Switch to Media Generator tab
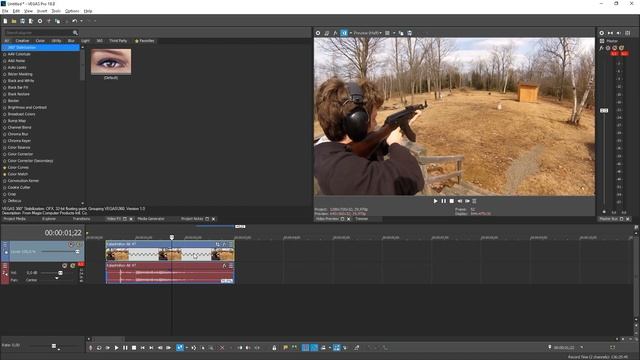 coord(151,219)
